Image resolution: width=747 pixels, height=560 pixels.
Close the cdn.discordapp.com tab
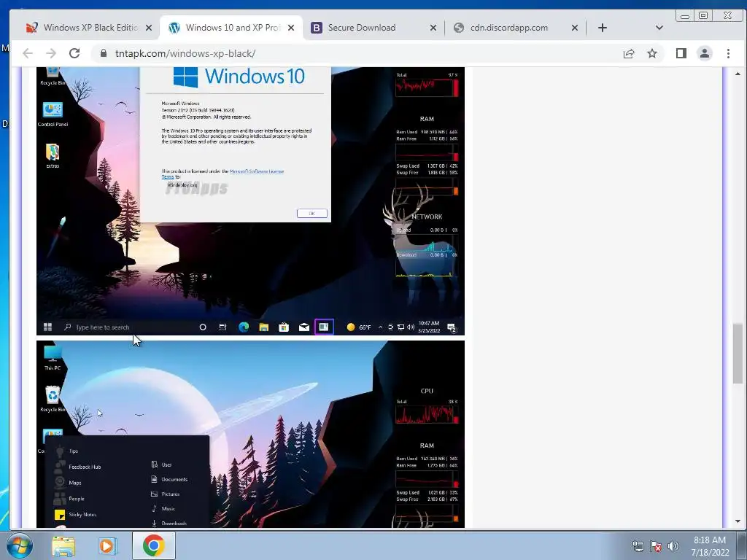(x=575, y=28)
